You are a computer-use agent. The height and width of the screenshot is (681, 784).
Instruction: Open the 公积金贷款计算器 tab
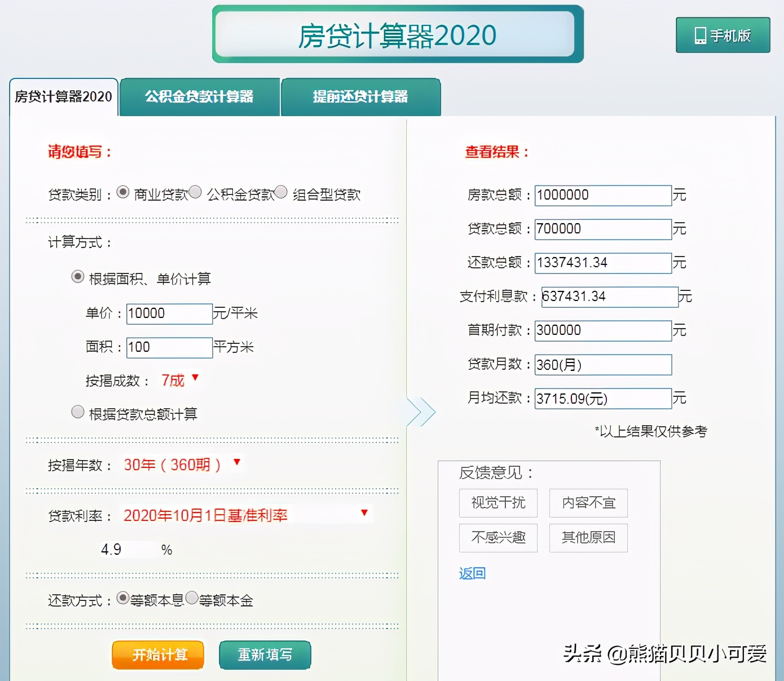click(200, 97)
